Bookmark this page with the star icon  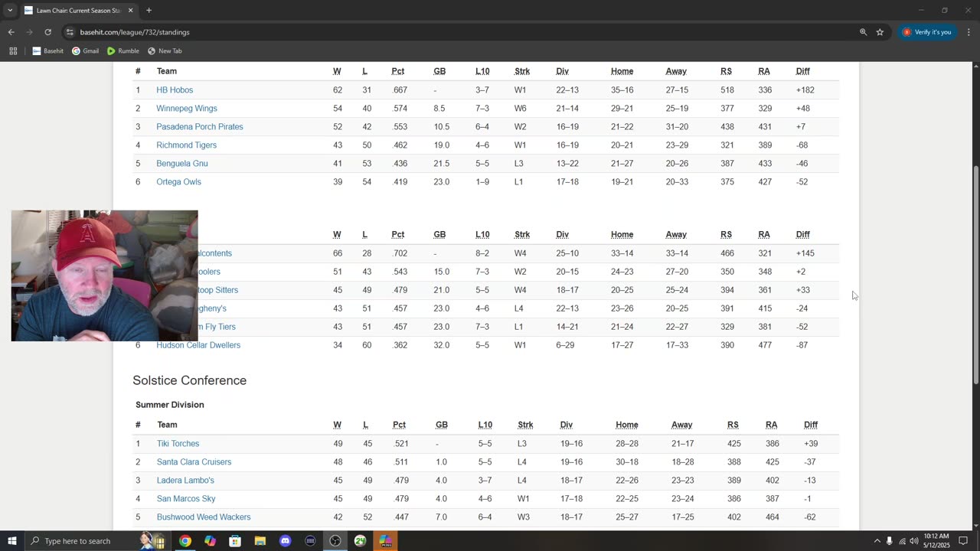(880, 32)
